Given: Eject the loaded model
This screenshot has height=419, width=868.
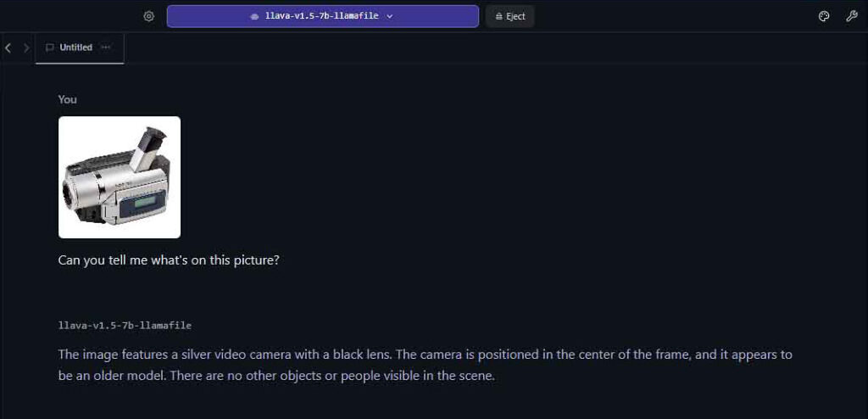Looking at the screenshot, I should click(509, 16).
